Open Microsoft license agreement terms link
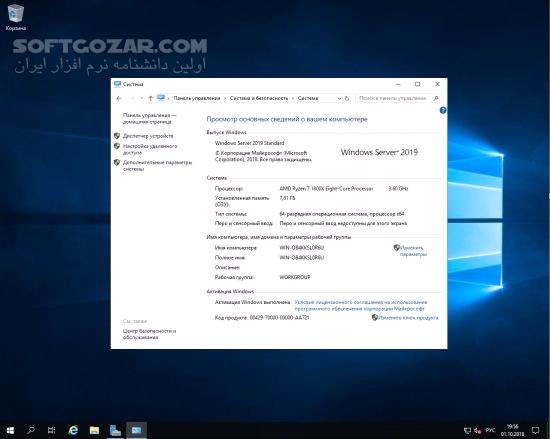Screen dimensions: 550x439 click(x=361, y=305)
